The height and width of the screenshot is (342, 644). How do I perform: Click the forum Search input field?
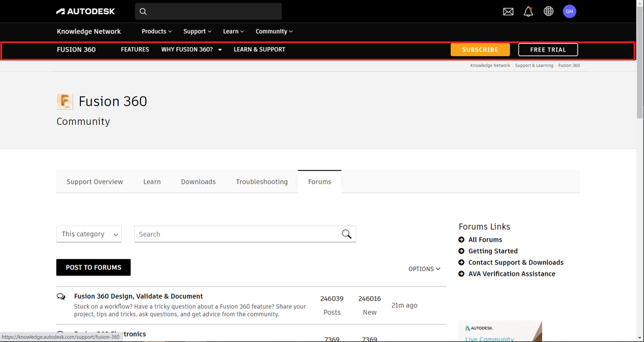tap(245, 234)
